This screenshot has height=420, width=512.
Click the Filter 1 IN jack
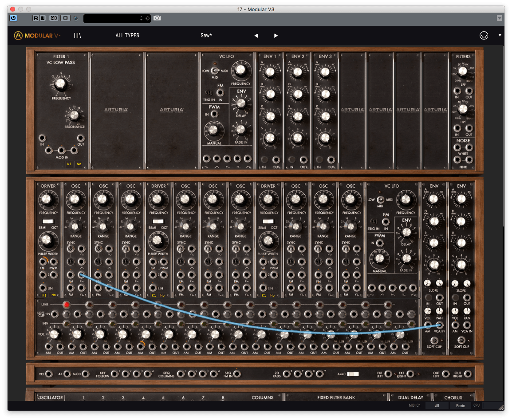(42, 138)
